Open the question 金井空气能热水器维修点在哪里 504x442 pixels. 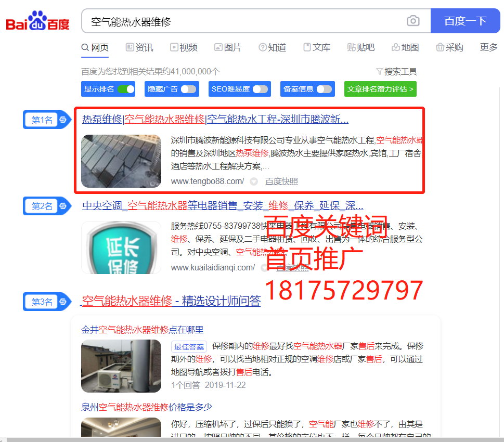(x=143, y=330)
